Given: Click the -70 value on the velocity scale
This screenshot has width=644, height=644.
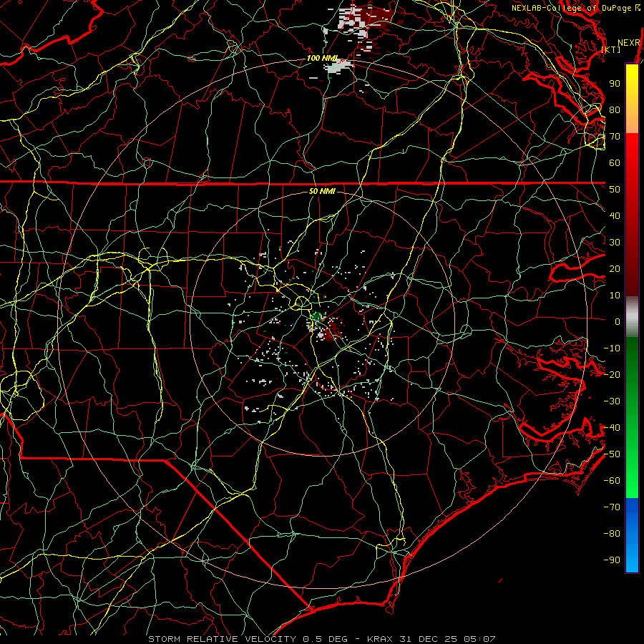Looking at the screenshot, I should (612, 507).
